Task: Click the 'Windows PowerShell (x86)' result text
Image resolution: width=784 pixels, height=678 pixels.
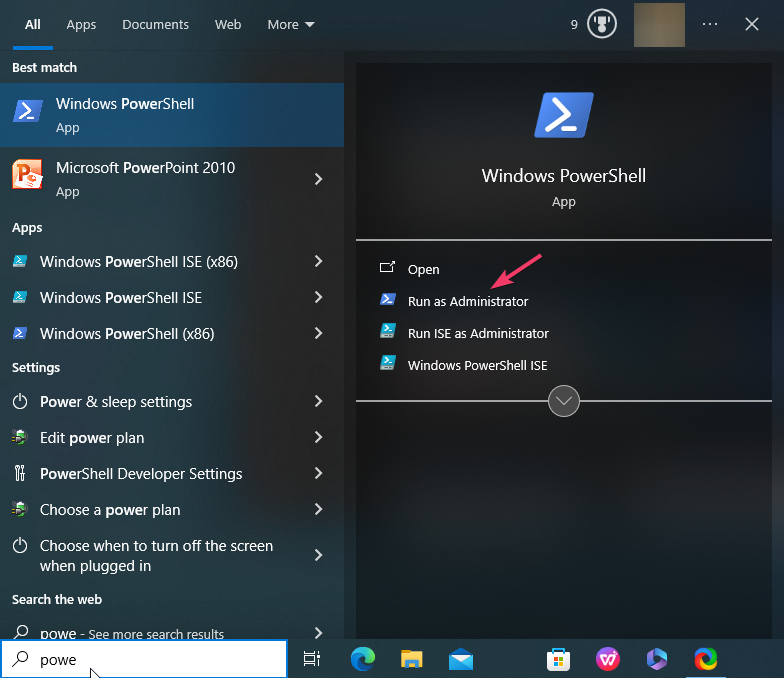Action: click(127, 334)
